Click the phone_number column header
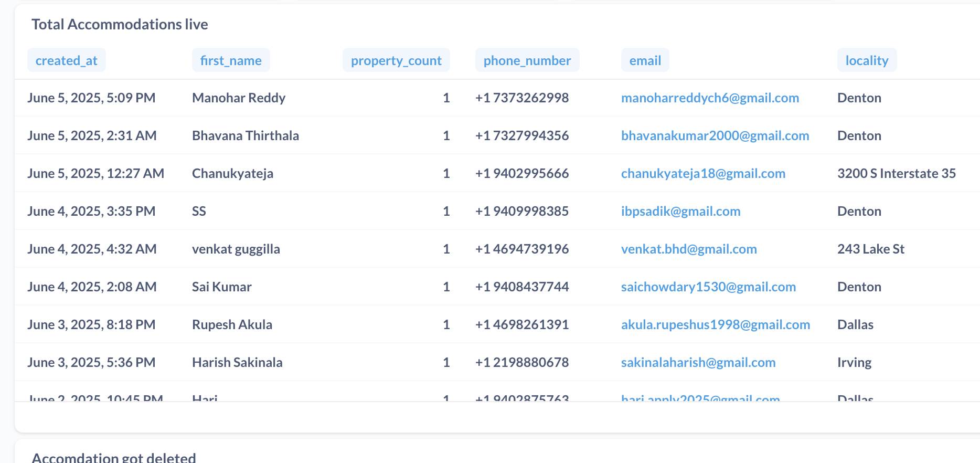 527,60
